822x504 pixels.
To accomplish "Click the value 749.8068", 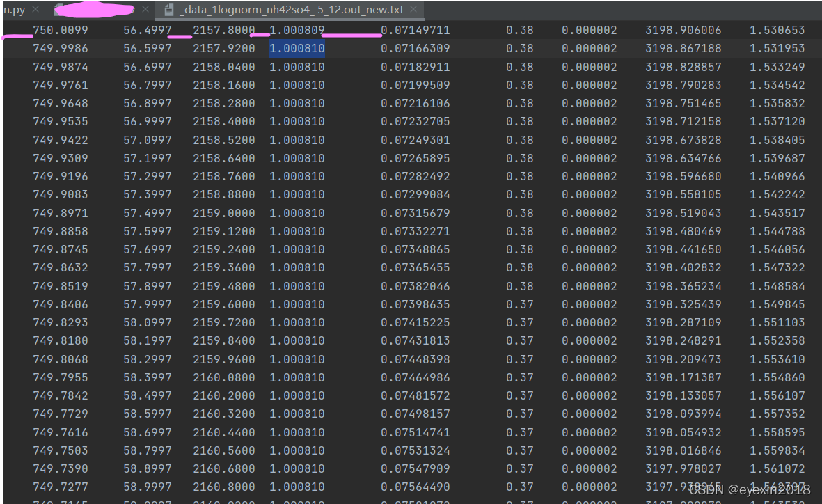I will point(61,360).
